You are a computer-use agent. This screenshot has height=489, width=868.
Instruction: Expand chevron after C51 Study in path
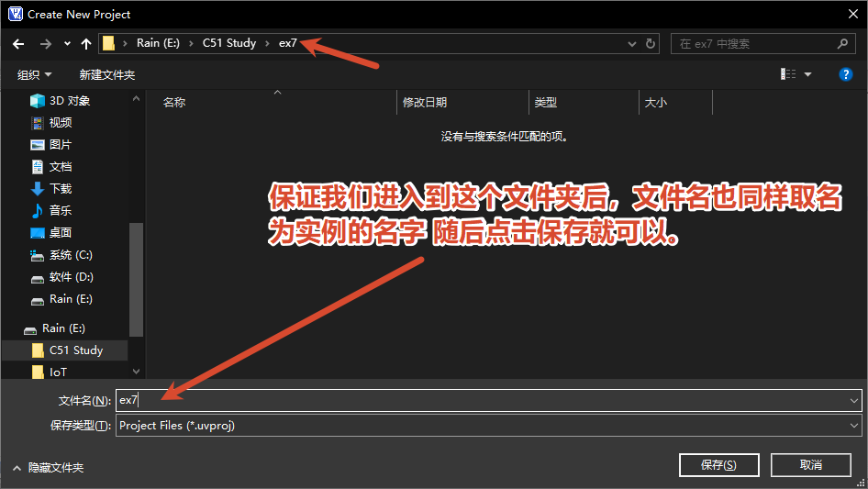pyautogui.click(x=267, y=43)
